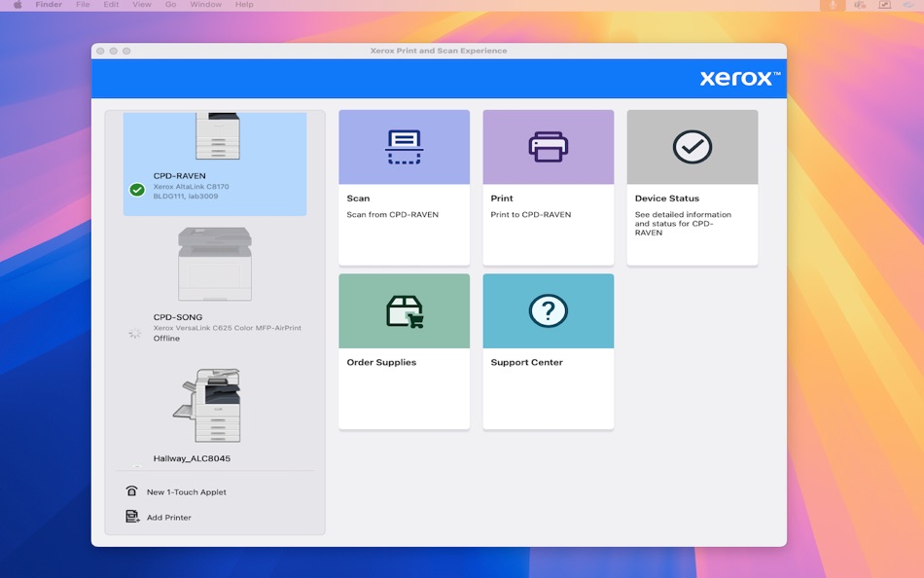The image size is (924, 578).
Task: Click the Order Supplies label
Action: [381, 362]
